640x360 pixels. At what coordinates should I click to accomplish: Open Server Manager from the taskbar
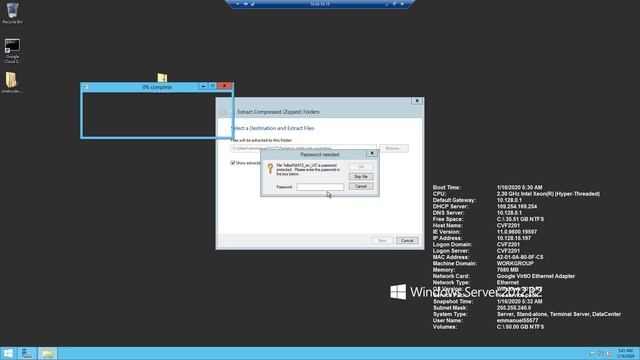coord(27,353)
